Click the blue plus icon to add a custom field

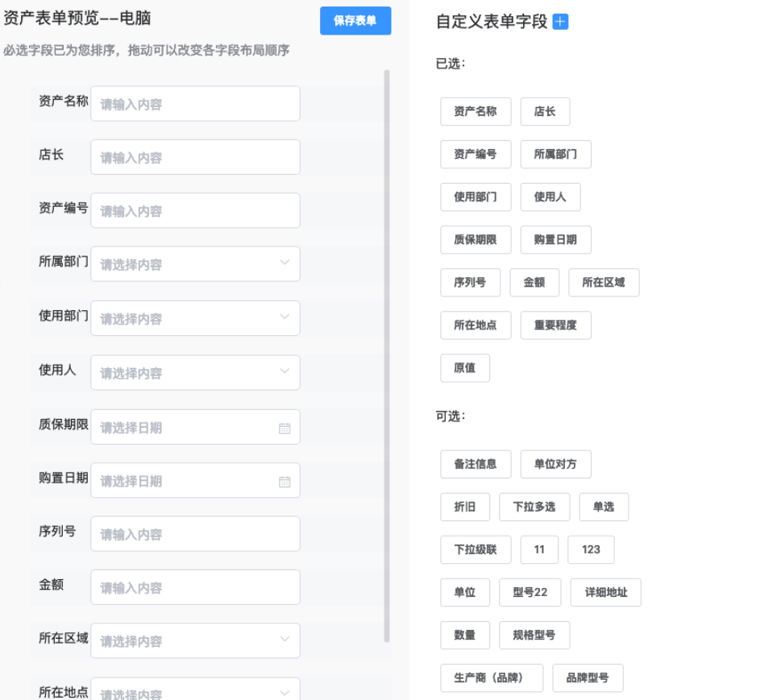coord(560,22)
